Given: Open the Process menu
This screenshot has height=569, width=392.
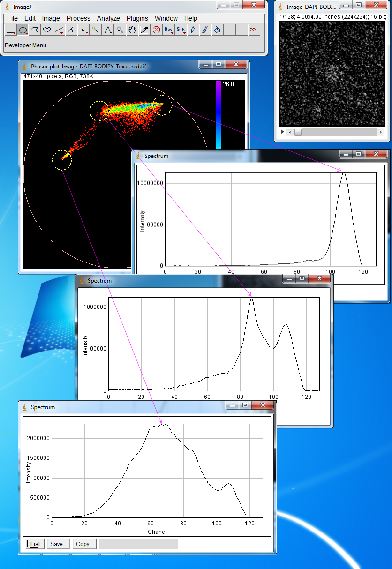Looking at the screenshot, I should (x=78, y=18).
